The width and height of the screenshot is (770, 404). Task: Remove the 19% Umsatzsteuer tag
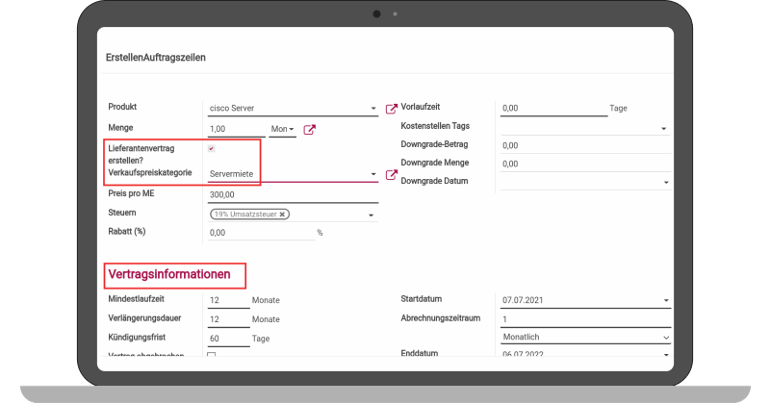coord(283,214)
